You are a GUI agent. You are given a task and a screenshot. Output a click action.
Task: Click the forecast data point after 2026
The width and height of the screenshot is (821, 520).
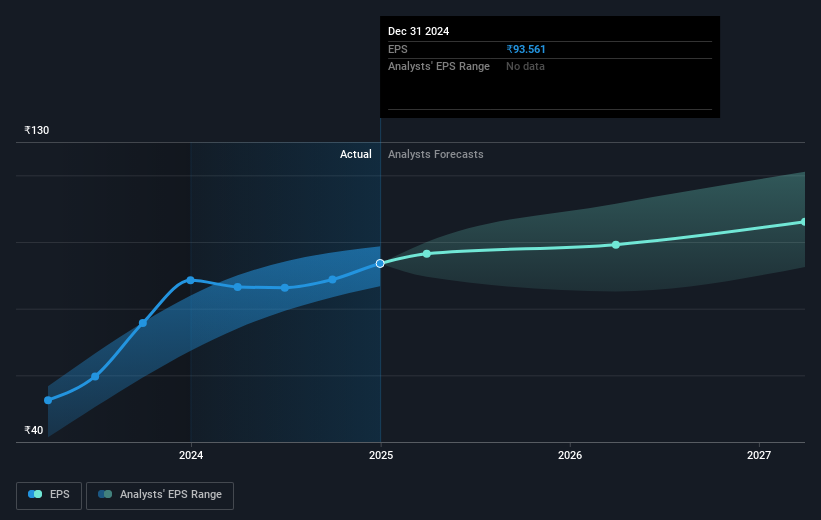[x=616, y=245]
